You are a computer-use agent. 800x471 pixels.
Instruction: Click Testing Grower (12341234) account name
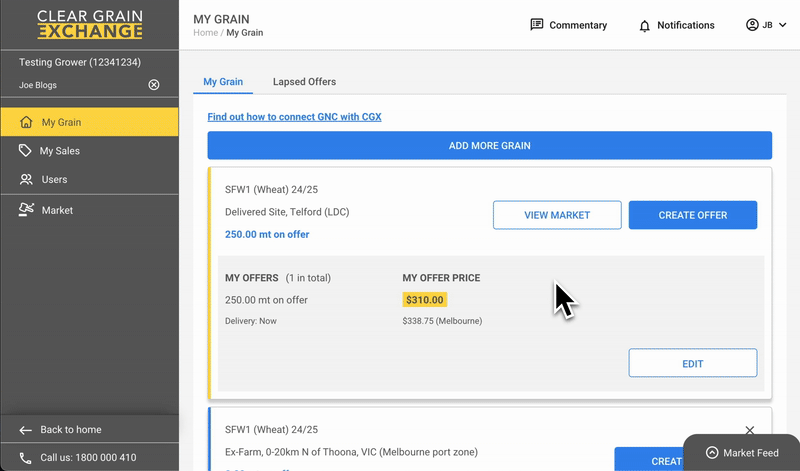coord(80,62)
